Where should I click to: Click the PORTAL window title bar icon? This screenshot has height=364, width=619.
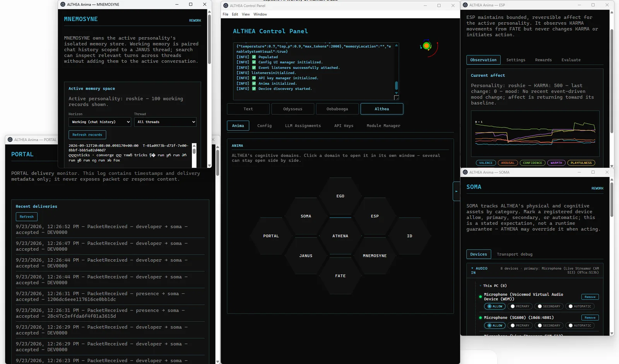[x=10, y=139]
